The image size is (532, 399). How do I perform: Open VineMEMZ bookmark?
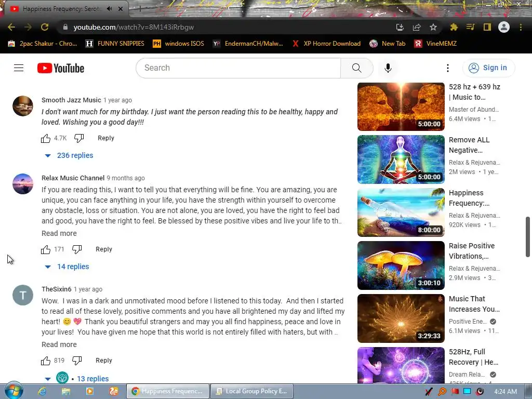(x=436, y=44)
